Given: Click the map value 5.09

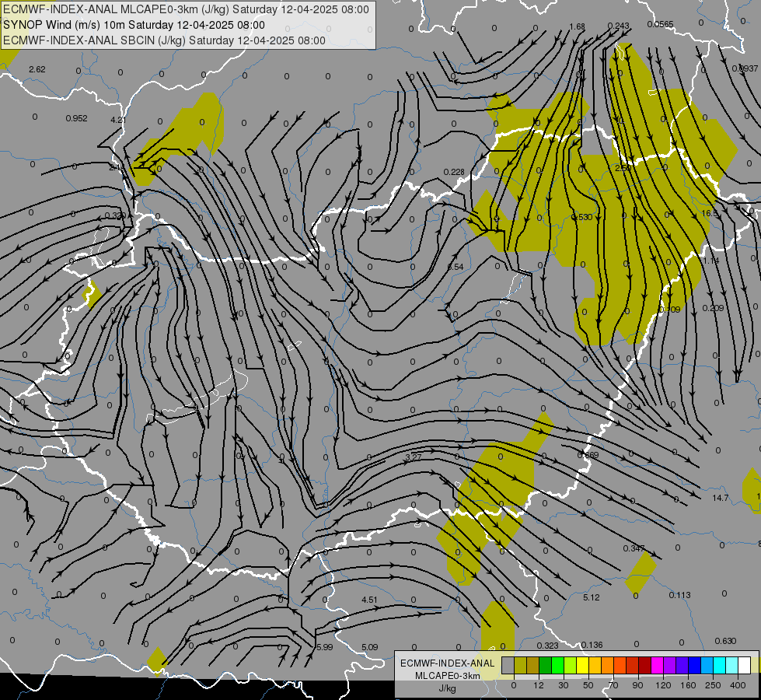Looking at the screenshot, I should 369,647.
